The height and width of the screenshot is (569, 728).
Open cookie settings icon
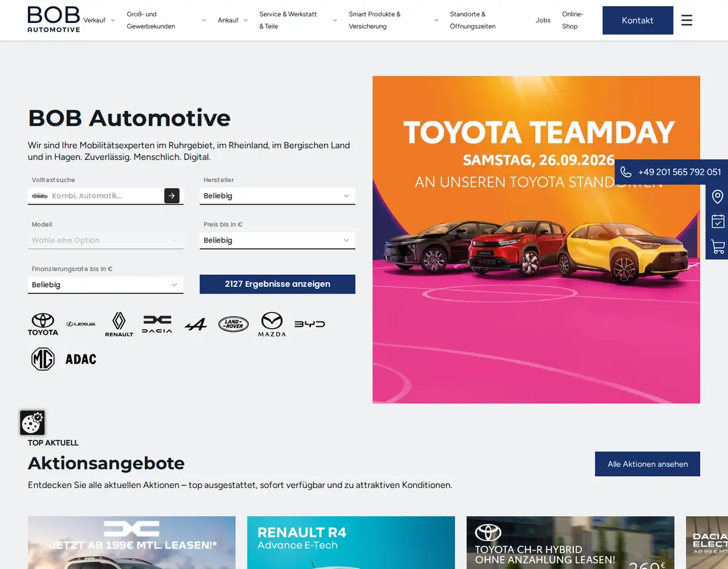[32, 423]
